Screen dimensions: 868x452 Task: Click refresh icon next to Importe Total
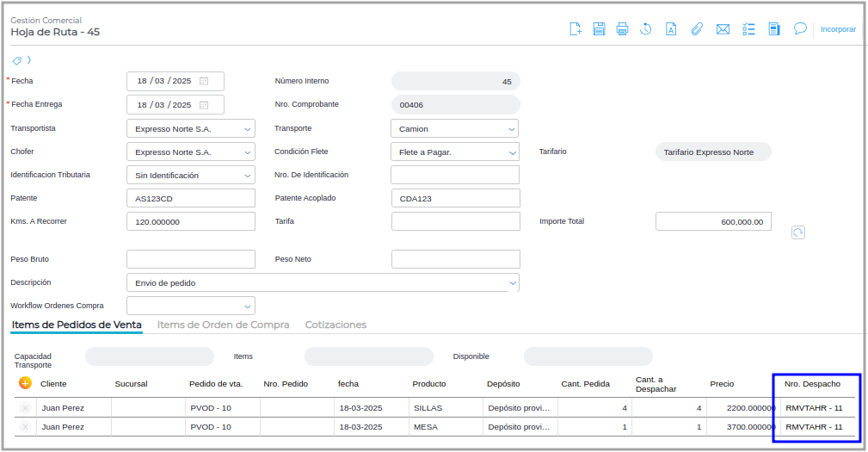tap(798, 232)
